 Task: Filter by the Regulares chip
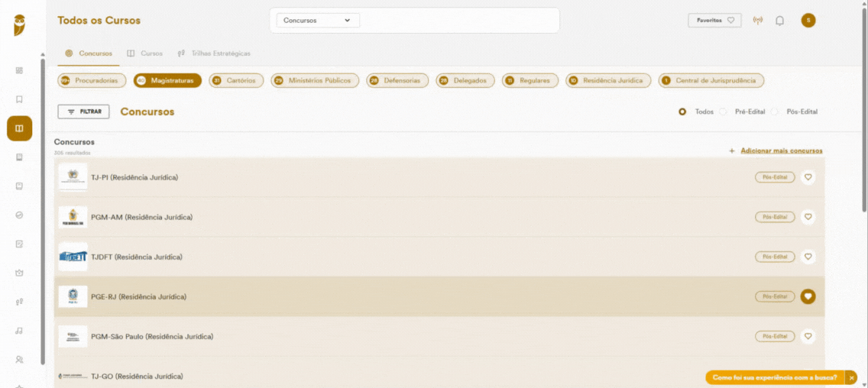point(530,81)
